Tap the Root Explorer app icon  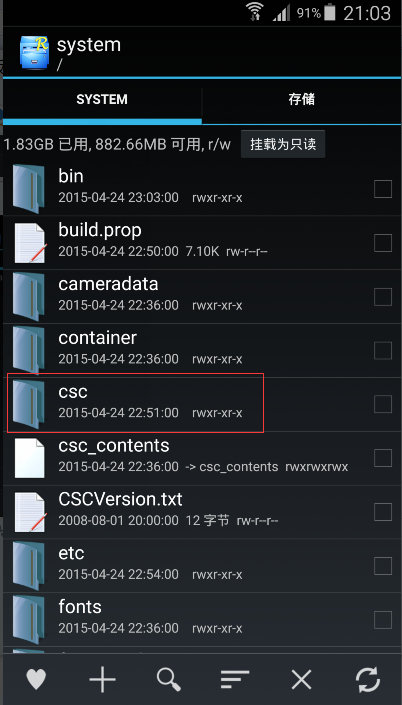[34, 52]
